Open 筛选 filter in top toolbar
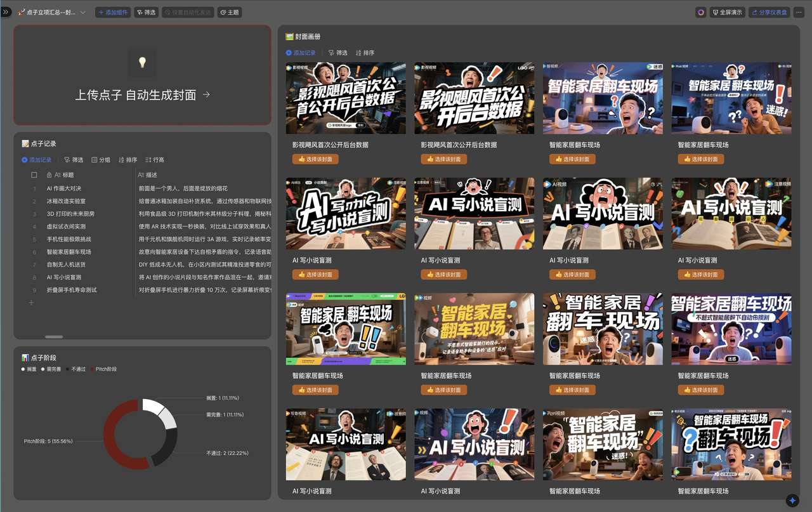The width and height of the screenshot is (812, 512). (146, 12)
